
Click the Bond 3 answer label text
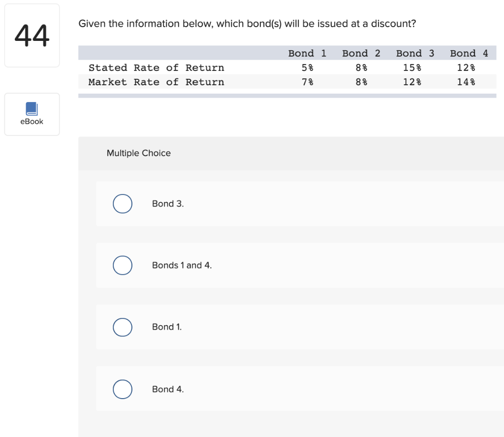coord(167,203)
